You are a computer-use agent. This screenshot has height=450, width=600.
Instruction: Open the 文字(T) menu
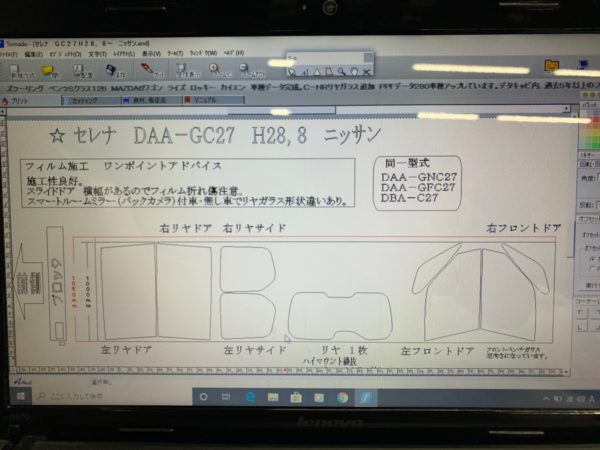(x=97, y=54)
